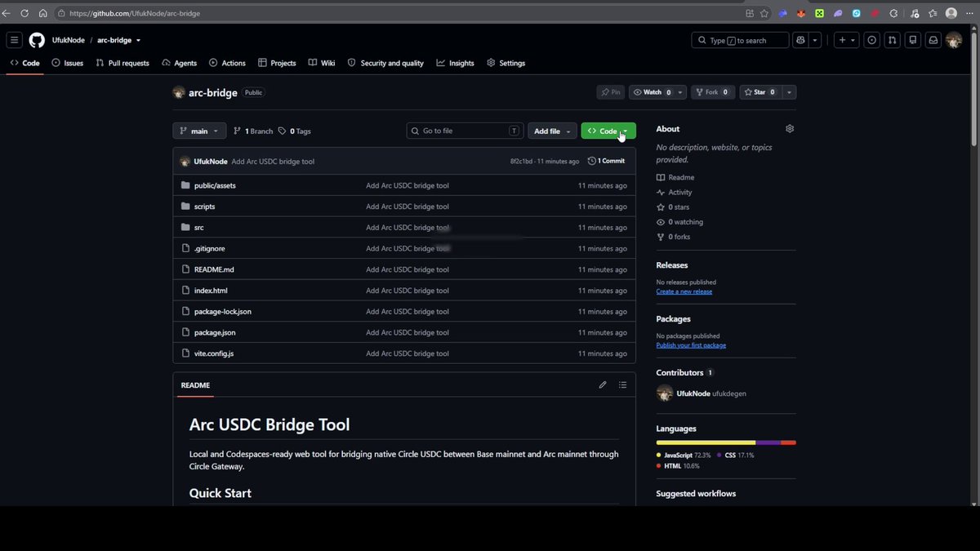Screen dimensions: 980x551
Task: Open the Add file dropdown
Action: point(552,131)
